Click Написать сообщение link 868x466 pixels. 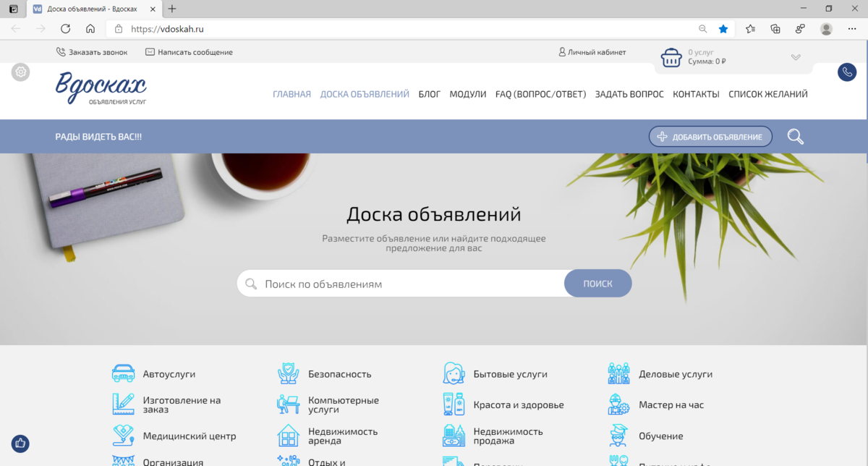coord(189,52)
